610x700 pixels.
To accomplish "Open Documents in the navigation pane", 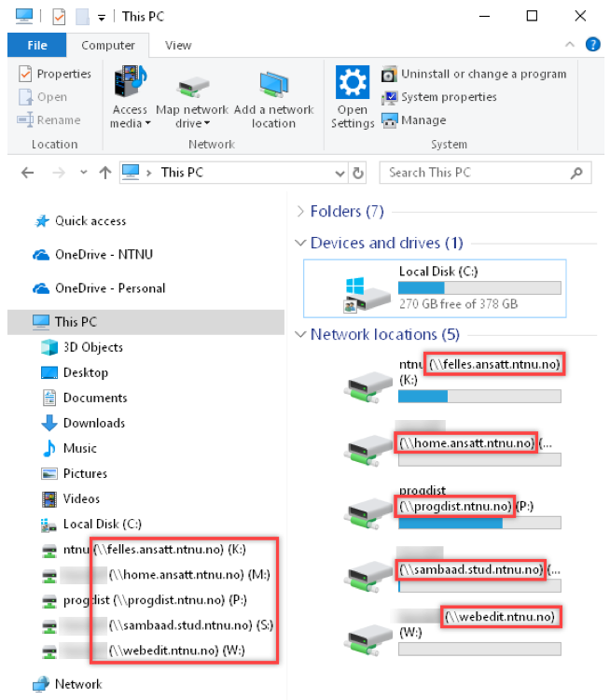I will pyautogui.click(x=84, y=398).
